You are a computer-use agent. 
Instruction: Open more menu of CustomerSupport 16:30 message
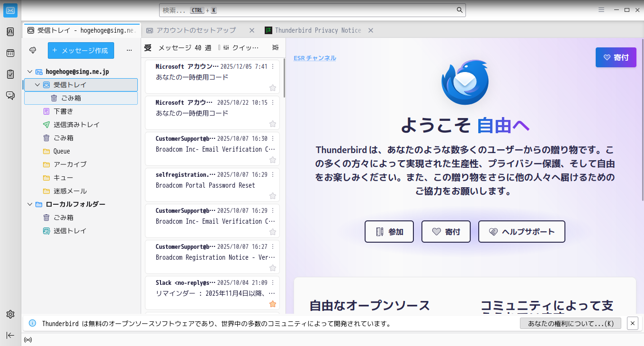coord(273,139)
